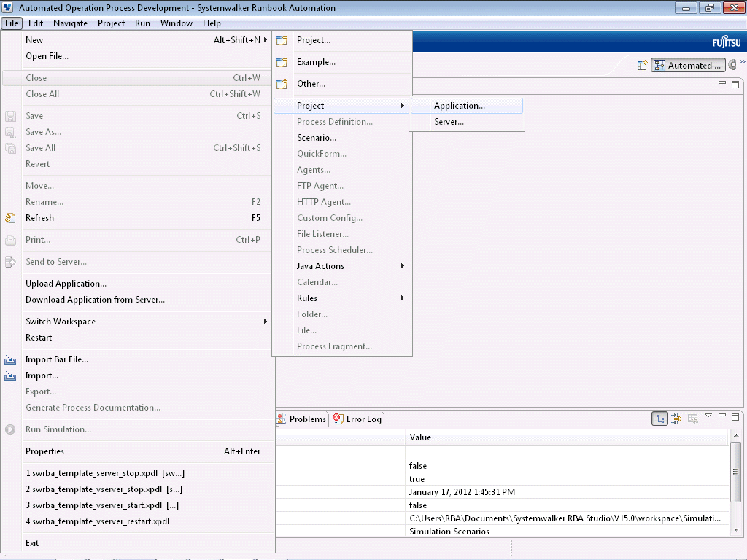
Task: Open the Edit menu
Action: [36, 23]
